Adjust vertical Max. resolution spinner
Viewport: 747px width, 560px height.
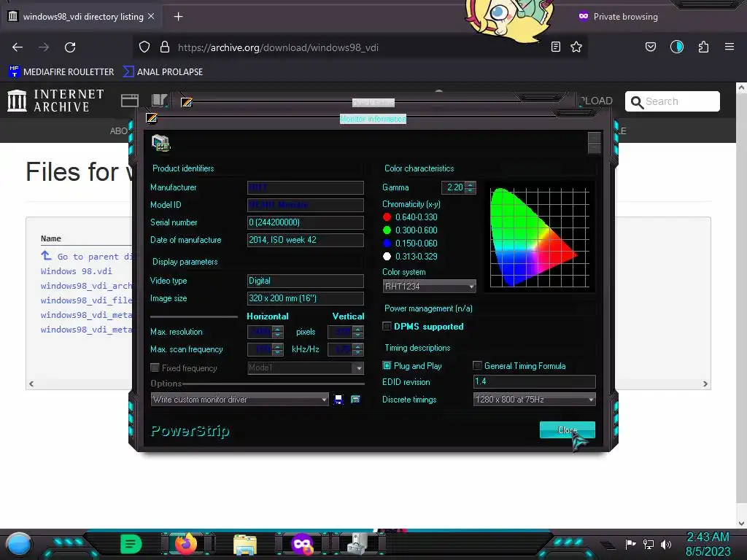point(358,332)
